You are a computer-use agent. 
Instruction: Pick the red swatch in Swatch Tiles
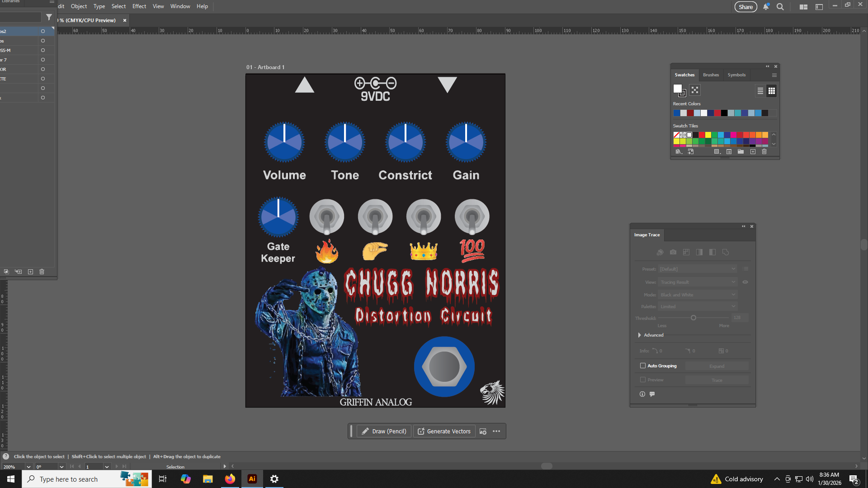pos(702,135)
